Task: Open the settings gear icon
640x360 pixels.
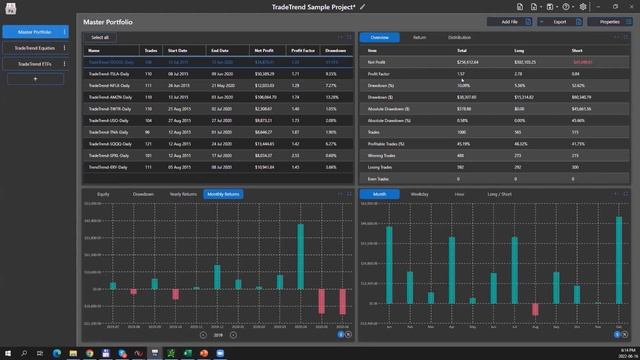Action: coord(583,7)
